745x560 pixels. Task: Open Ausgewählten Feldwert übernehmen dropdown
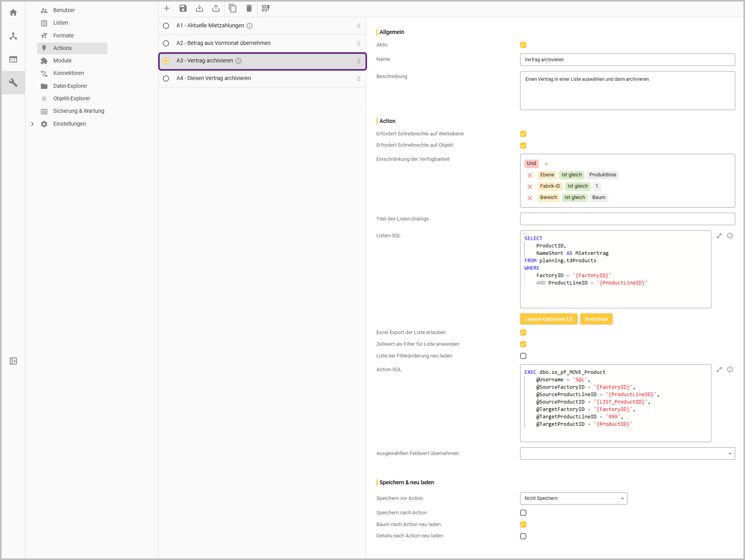627,453
